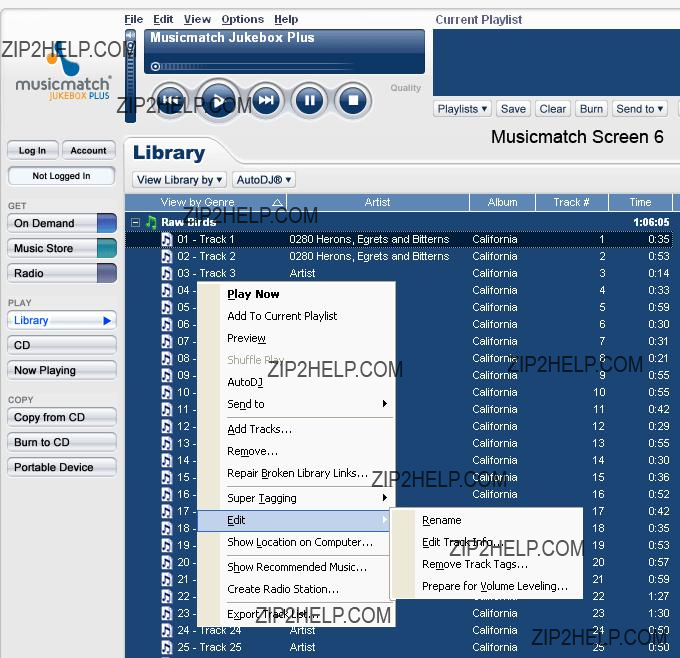Select Remove... in the context menu
This screenshot has height=658, width=680.
296,452
